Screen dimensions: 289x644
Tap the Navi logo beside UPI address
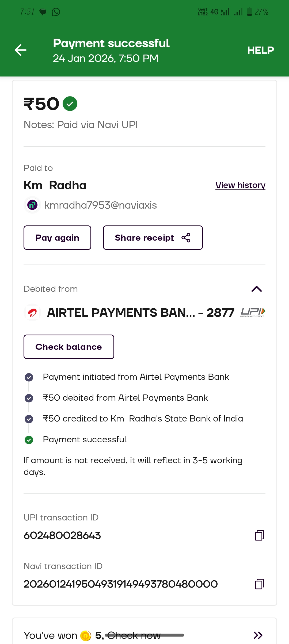(32, 205)
